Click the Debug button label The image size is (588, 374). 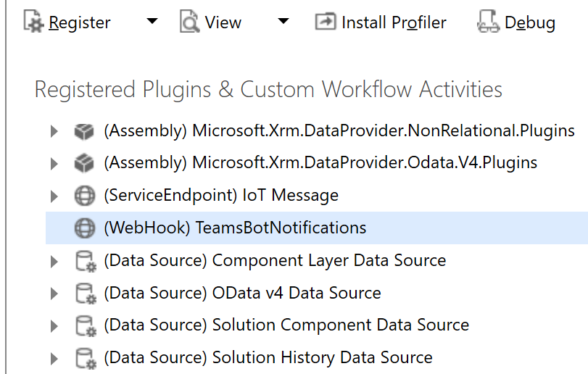click(x=530, y=22)
